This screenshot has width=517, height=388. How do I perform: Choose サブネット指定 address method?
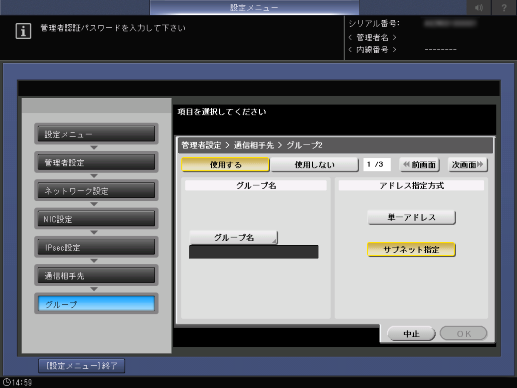[x=411, y=249]
